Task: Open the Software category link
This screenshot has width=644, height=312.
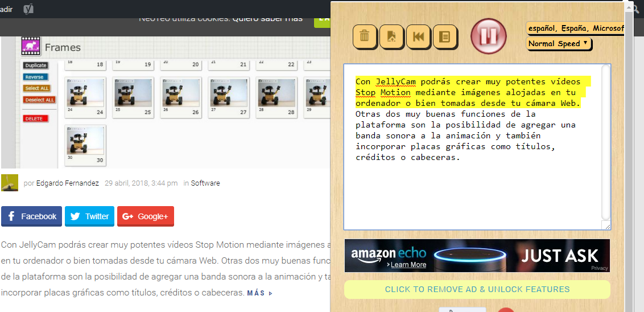Action: pos(205,183)
